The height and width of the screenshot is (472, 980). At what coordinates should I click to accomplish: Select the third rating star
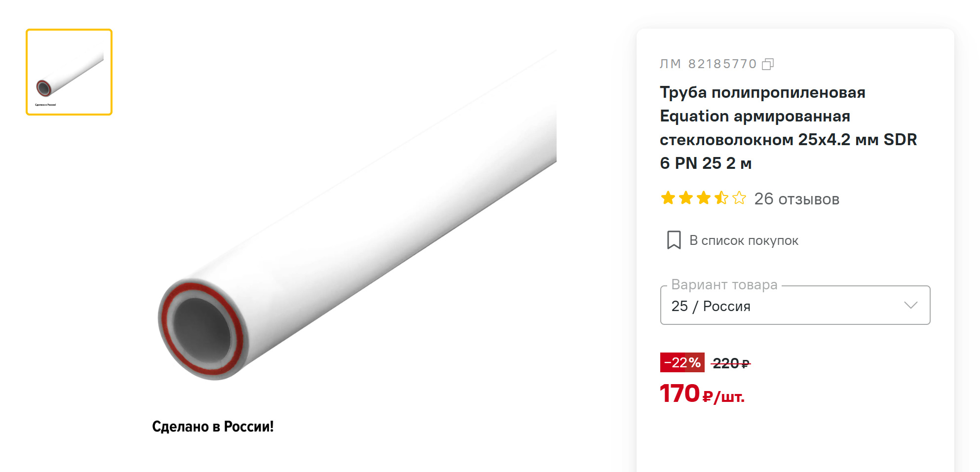[x=704, y=198]
